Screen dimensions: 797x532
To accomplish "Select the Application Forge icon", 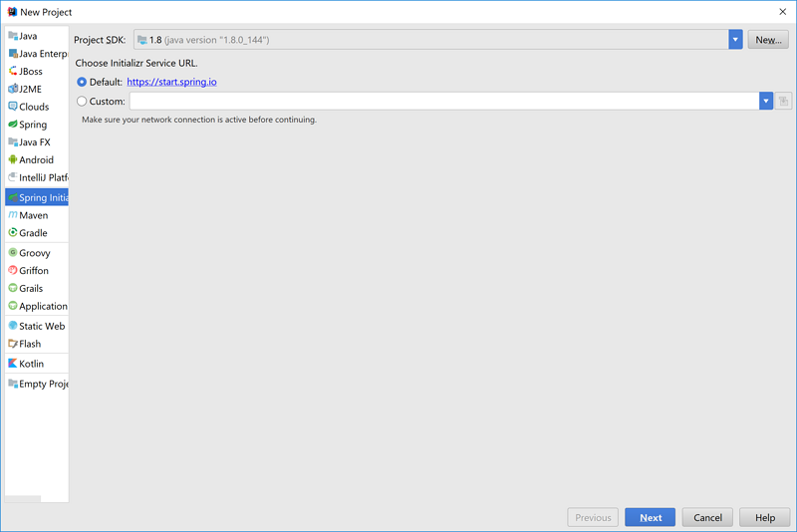I will click(13, 306).
